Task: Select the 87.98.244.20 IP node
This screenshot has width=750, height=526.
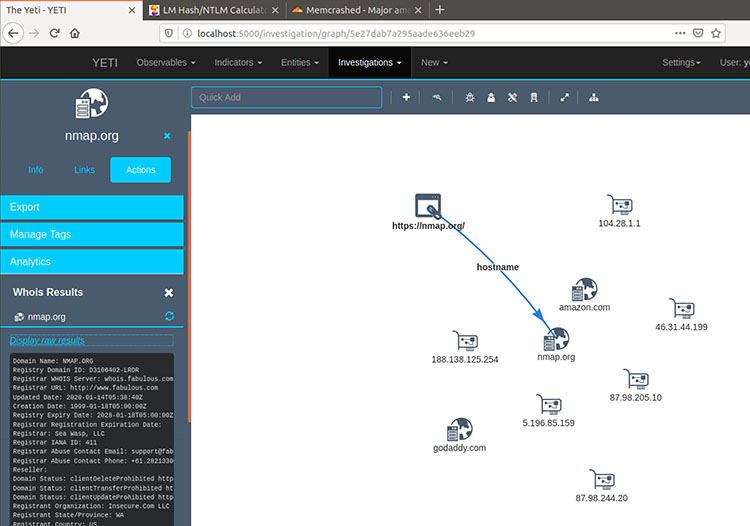Action: pyautogui.click(x=602, y=480)
